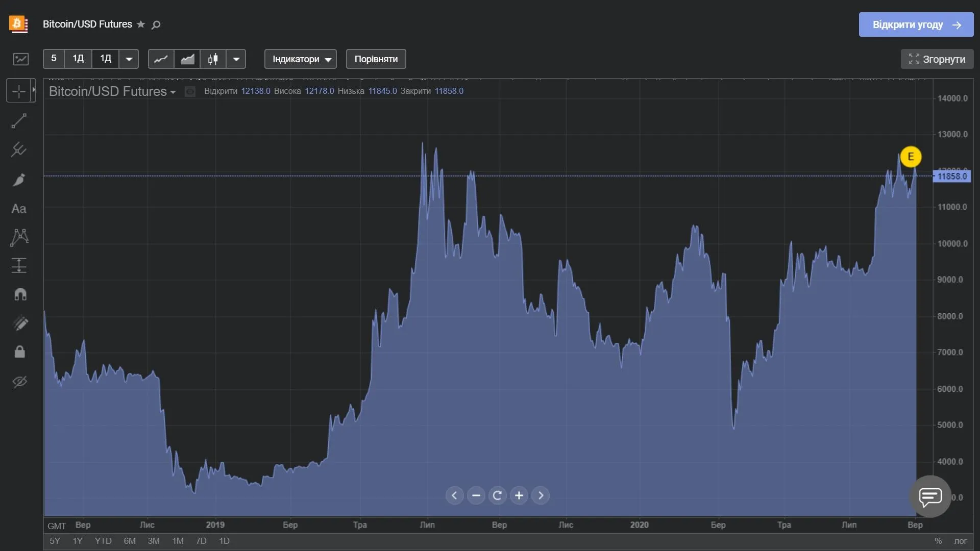Select the pitchfork drawing tool
This screenshot has width=980, height=551.
[19, 149]
